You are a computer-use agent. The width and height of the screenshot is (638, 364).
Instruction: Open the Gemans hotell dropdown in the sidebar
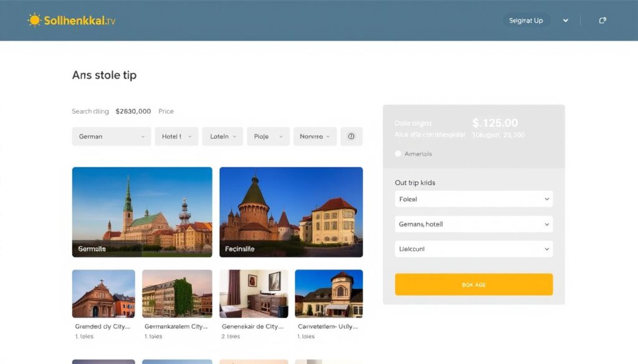[x=474, y=224]
